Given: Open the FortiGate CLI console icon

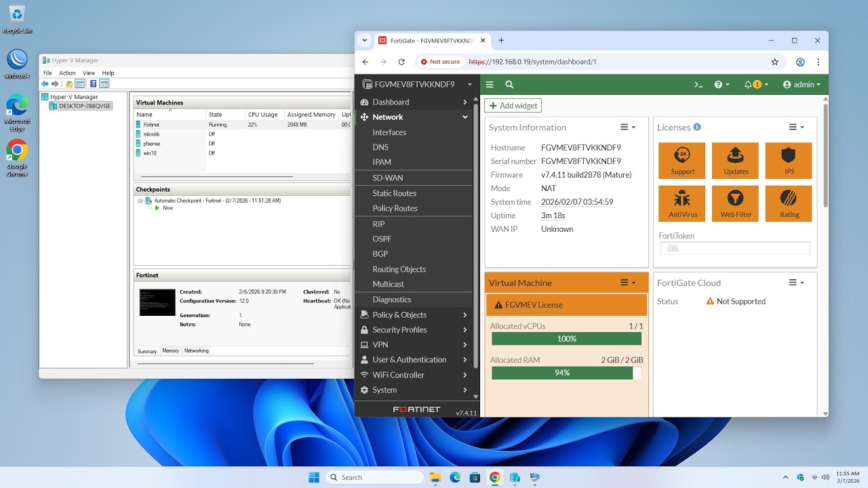Looking at the screenshot, I should (698, 85).
